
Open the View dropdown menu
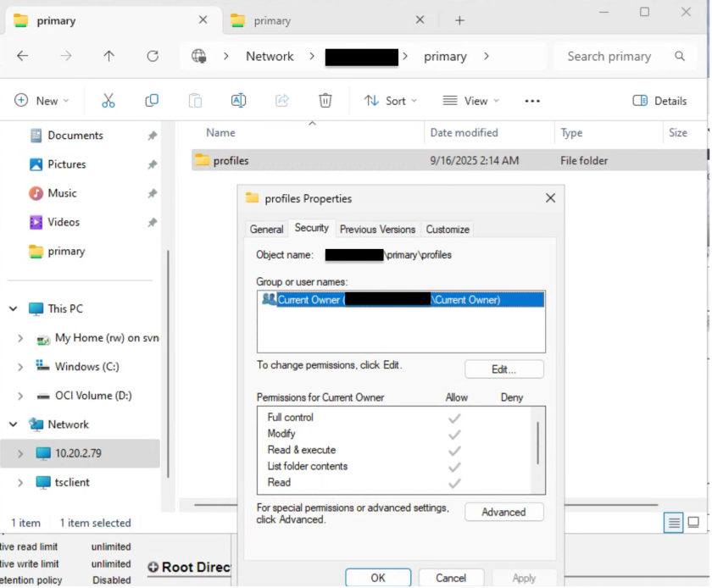[x=471, y=101]
